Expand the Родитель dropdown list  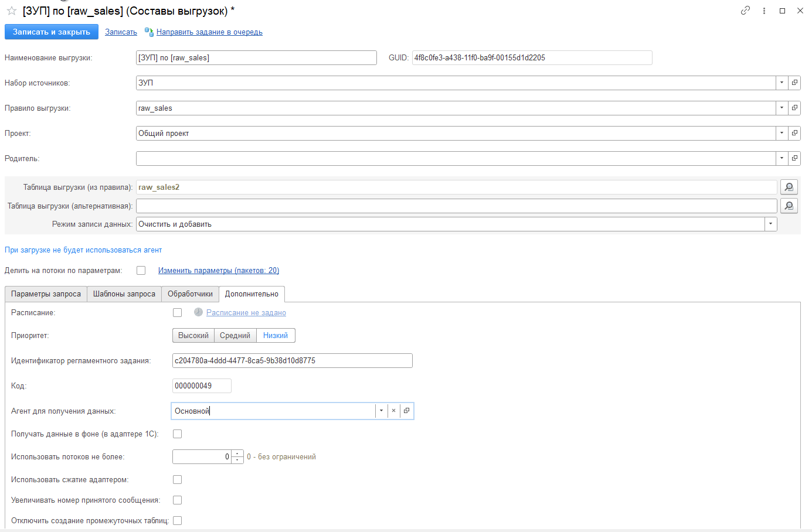(782, 159)
